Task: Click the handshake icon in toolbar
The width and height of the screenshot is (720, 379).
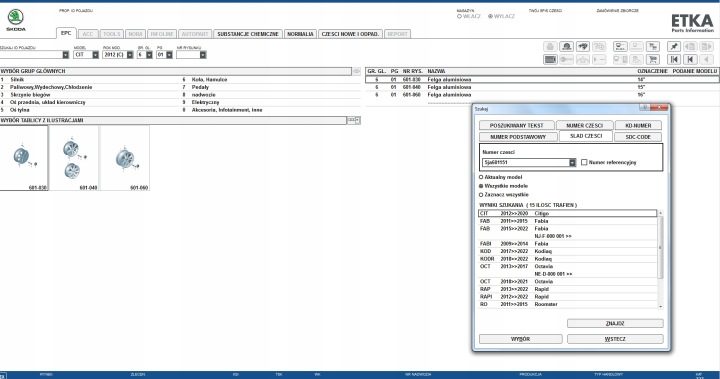Action: 583,46
